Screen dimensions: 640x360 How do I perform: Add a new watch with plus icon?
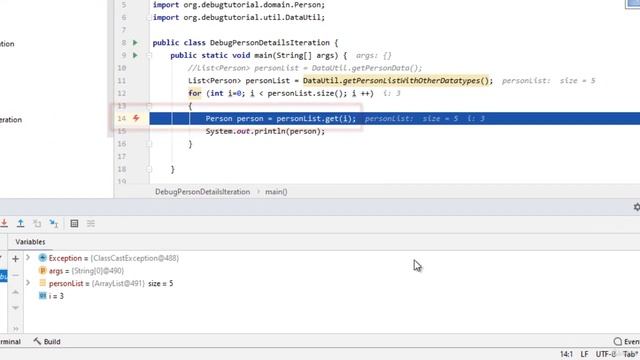tap(16, 259)
